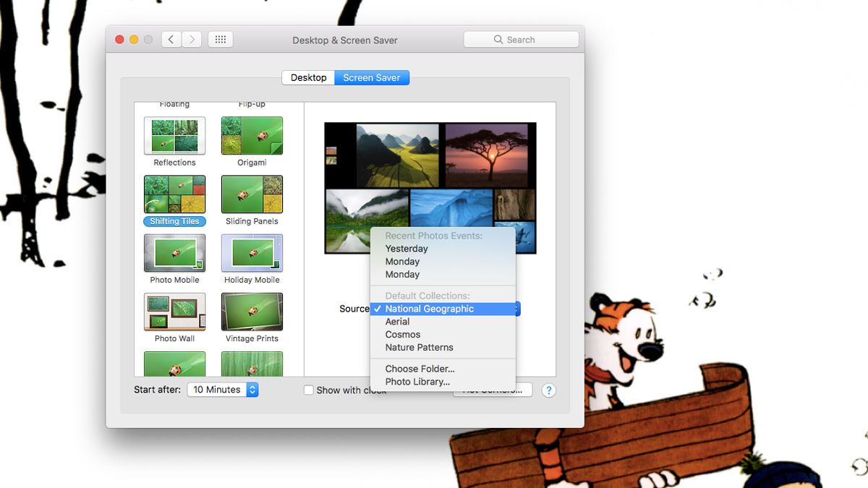Select Choose Folder… menu option
Image resolution: width=868 pixels, height=488 pixels.
(x=420, y=369)
